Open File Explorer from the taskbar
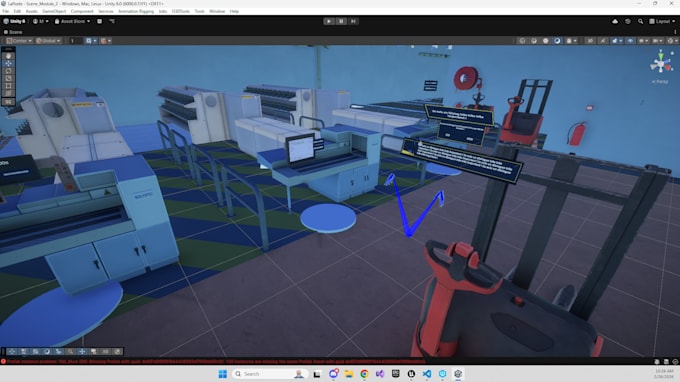The height and width of the screenshot is (382, 680). coord(349,374)
